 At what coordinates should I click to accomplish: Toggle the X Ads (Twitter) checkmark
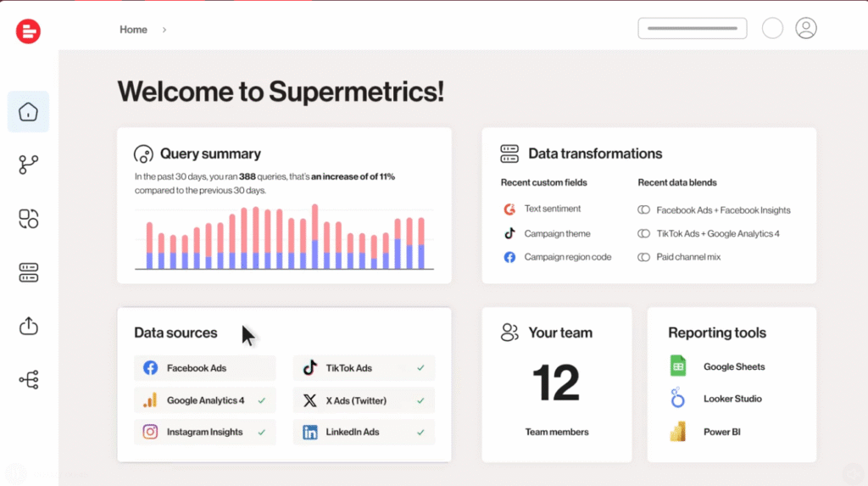[x=420, y=400]
